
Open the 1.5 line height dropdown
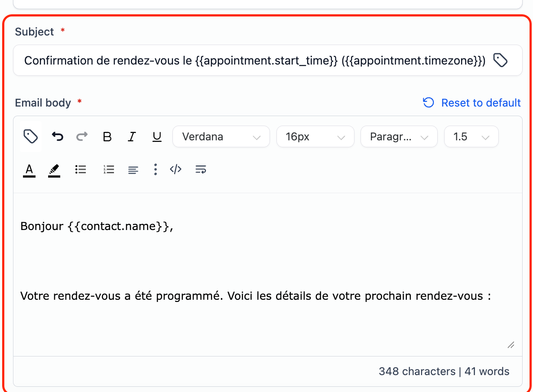[x=471, y=137]
